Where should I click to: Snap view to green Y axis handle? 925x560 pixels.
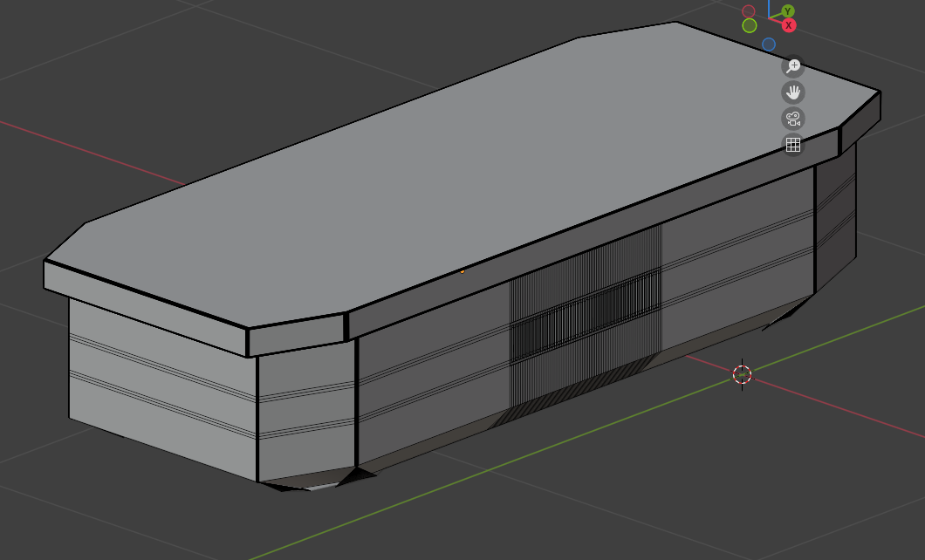(788, 11)
